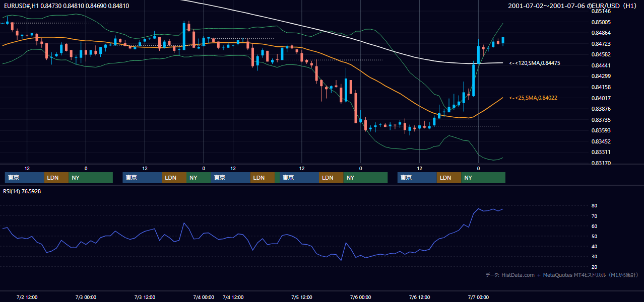Viewport: 644px width, 302px height.
Task: Click the 2001-07-02～2001-07-06 EUR/USD (H1) title
Action: tap(573, 6)
